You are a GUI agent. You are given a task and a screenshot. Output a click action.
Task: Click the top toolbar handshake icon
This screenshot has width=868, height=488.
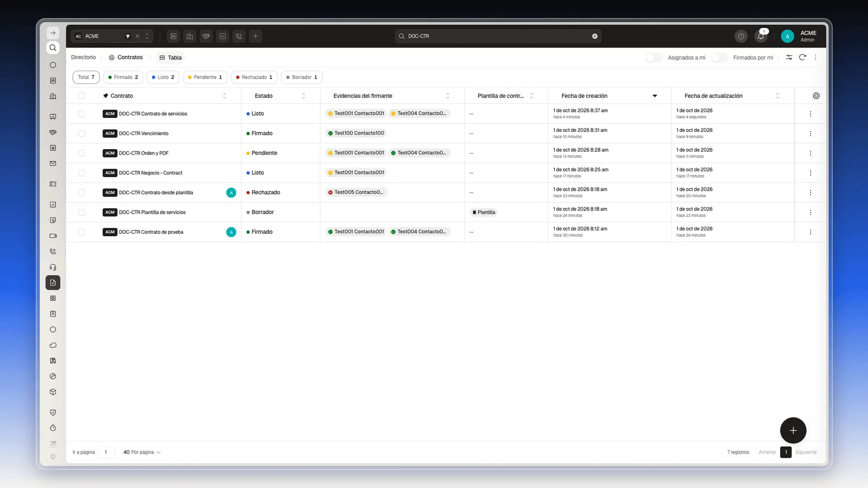pos(206,36)
